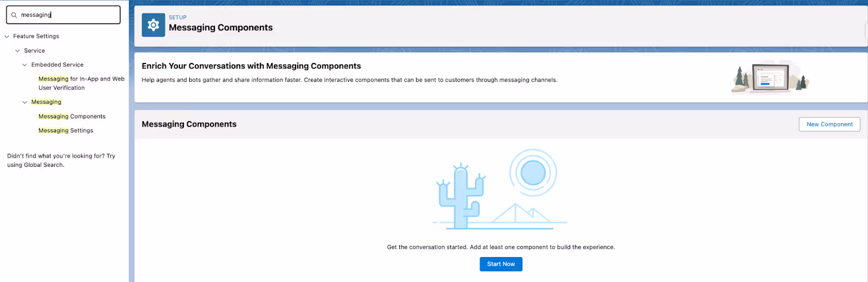Screen dimensions: 868x282
Task: Open Messaging Settings from the sidebar
Action: click(x=66, y=130)
